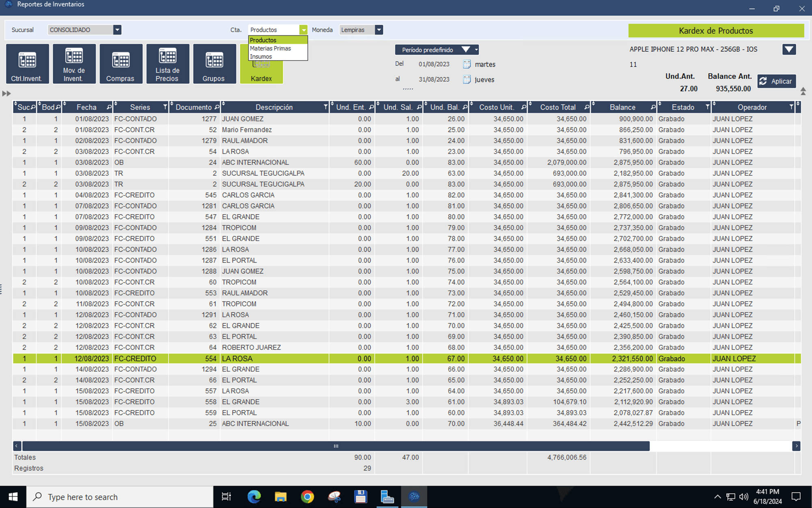Open the Compras report
Screen dimensions: 812x508
(121, 64)
